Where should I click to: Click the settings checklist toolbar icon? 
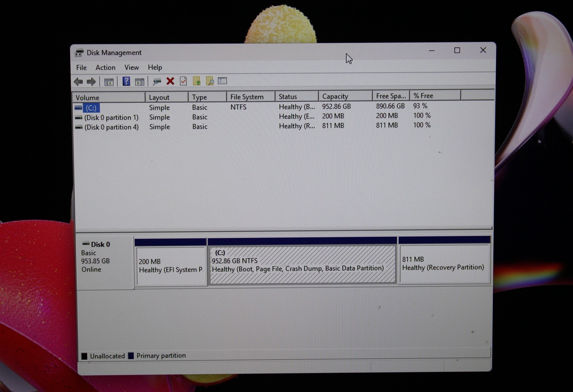point(222,81)
